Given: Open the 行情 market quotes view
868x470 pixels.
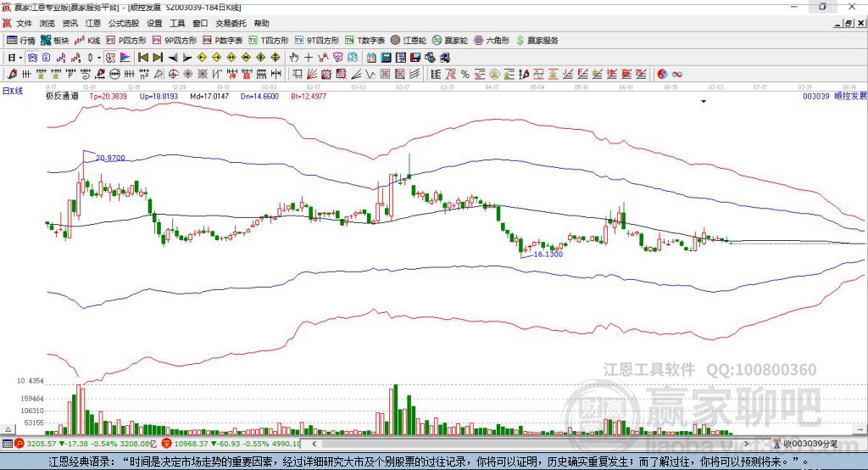Looking at the screenshot, I should (x=20, y=41).
